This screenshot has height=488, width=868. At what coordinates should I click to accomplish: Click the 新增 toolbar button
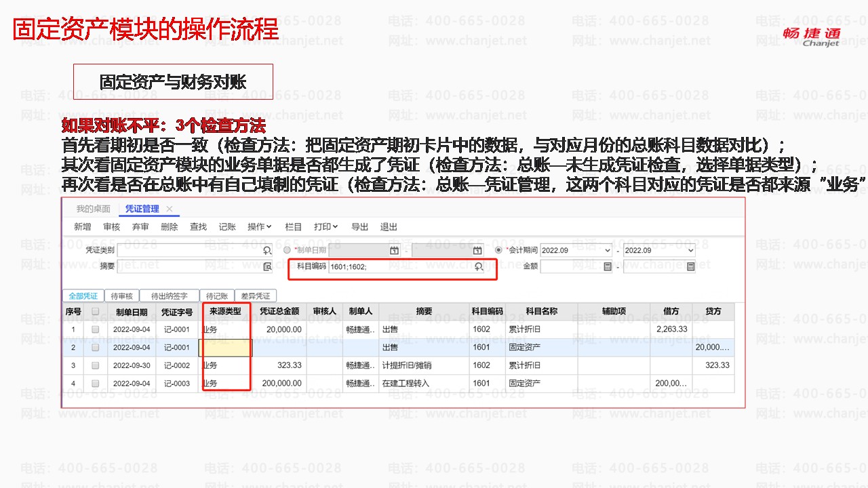coord(83,226)
